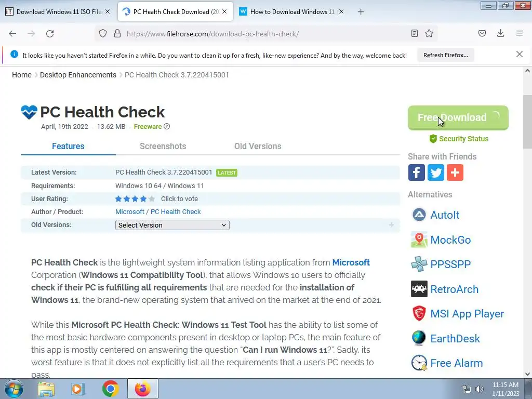The height and width of the screenshot is (399, 532).
Task: Go to Home breadcrumb link
Action: tap(22, 75)
